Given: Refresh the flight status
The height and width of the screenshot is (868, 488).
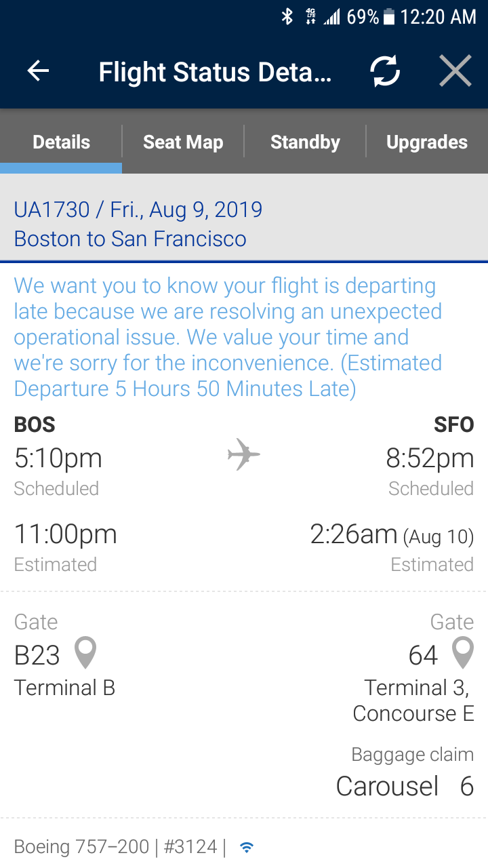Looking at the screenshot, I should pyautogui.click(x=385, y=71).
